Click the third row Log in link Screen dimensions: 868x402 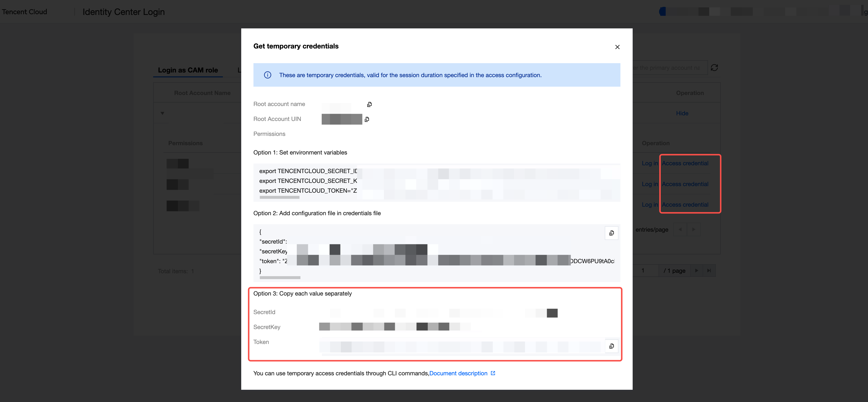[x=649, y=205]
